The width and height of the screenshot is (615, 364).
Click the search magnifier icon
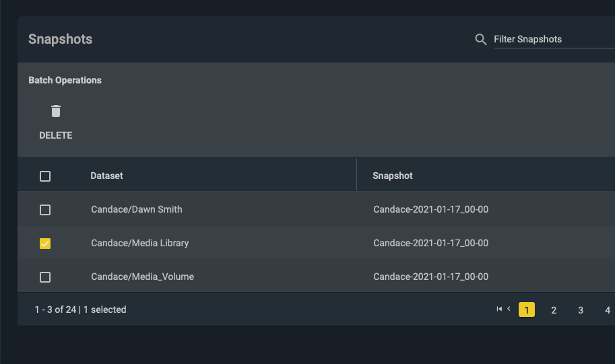pyautogui.click(x=481, y=39)
